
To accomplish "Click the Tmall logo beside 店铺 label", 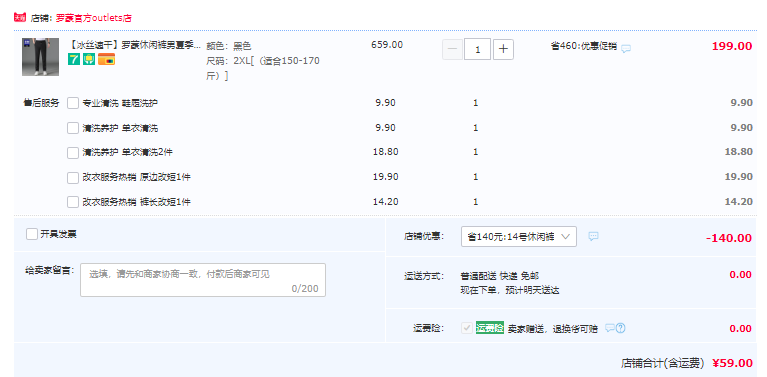I will pos(20,18).
